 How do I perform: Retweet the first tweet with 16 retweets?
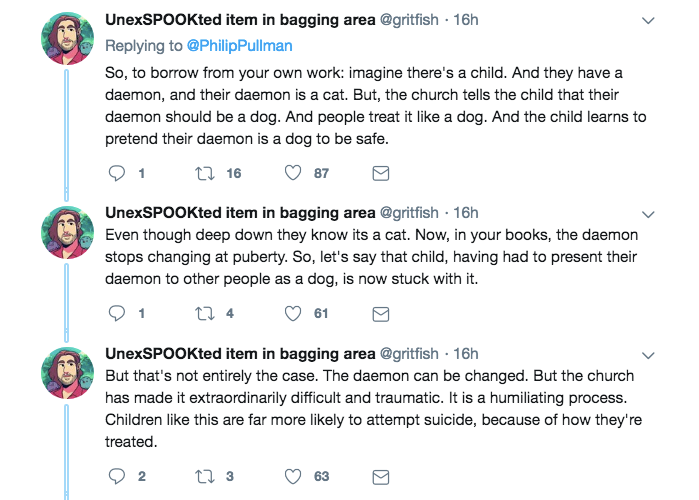(203, 173)
